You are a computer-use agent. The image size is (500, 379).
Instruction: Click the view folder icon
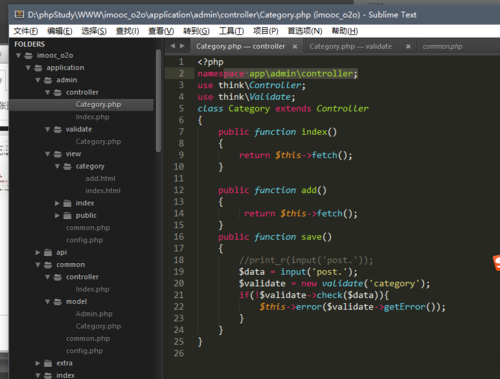[58, 154]
